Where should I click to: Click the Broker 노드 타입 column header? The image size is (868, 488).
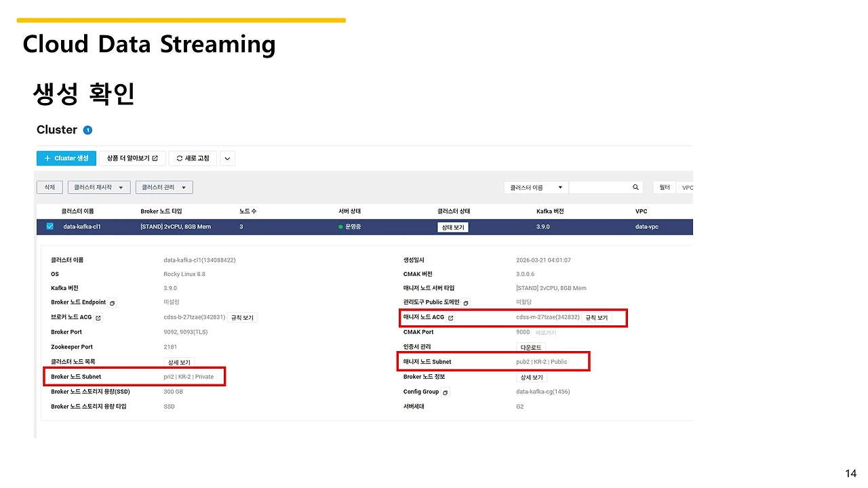[x=161, y=211]
